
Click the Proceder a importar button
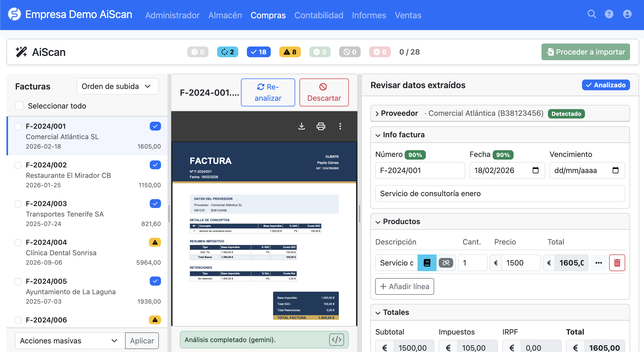tap(586, 52)
